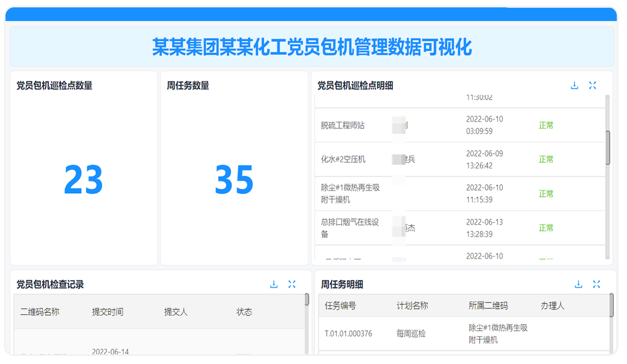Screen dimensions: 627x364
Task: Download the 党员包机巡检点明细 table data
Action: (574, 85)
